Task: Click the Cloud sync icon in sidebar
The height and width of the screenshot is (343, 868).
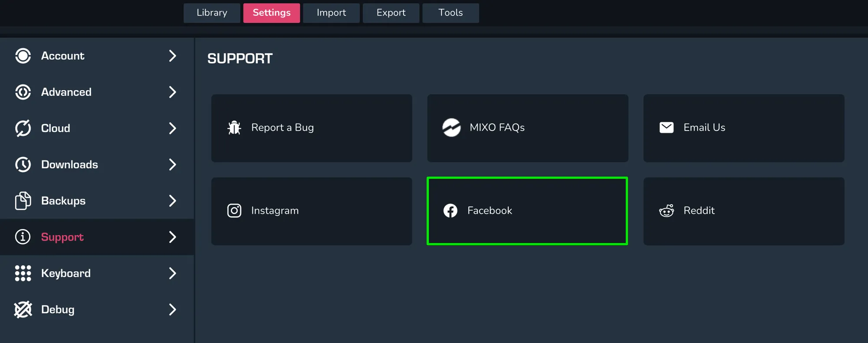Action: (23, 128)
